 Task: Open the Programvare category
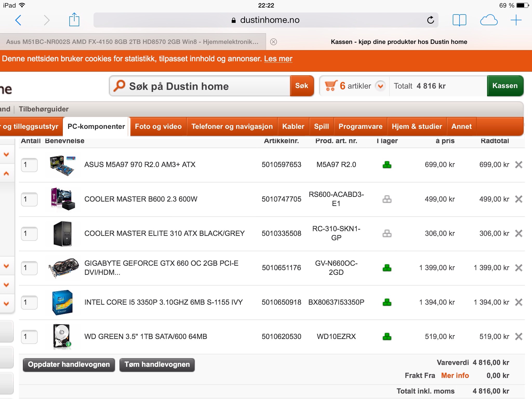click(x=361, y=127)
